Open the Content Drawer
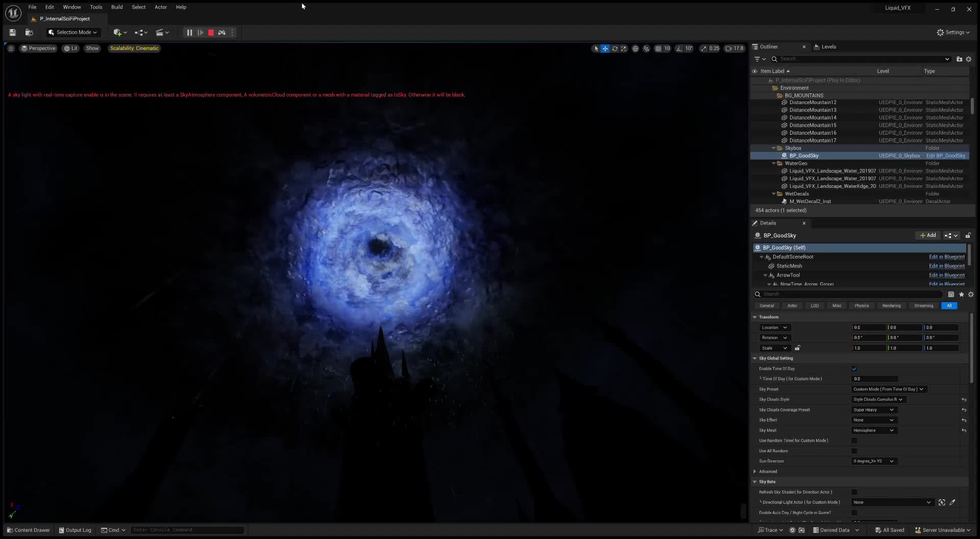 (x=28, y=530)
